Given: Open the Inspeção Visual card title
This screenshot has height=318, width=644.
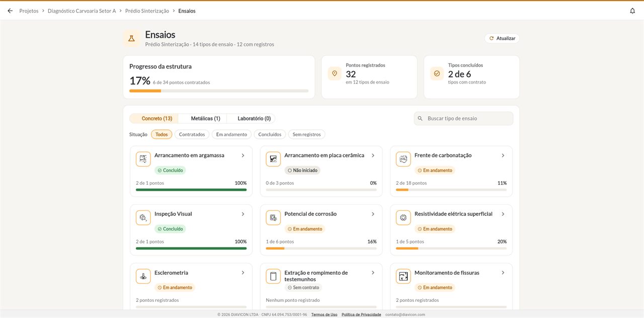Looking at the screenshot, I should [173, 214].
